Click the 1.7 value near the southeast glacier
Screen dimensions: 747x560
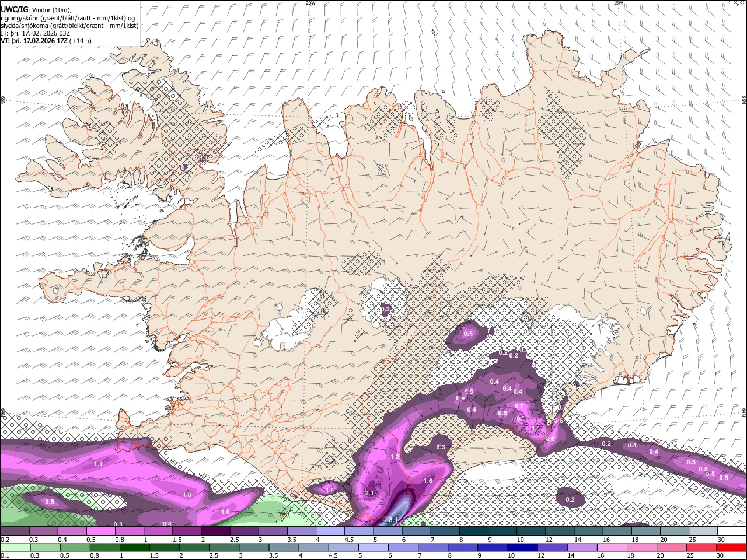tap(537, 428)
